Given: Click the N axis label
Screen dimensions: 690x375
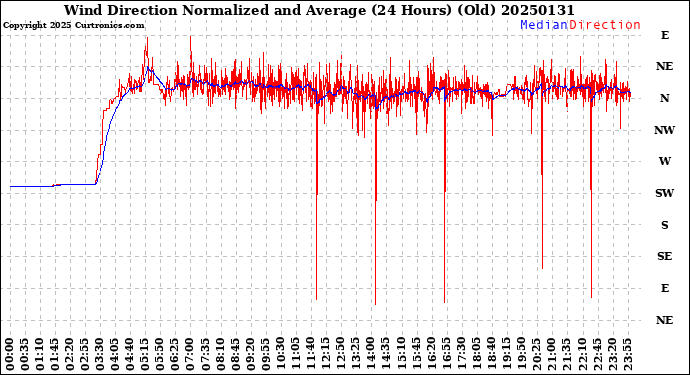Looking at the screenshot, I should (x=664, y=98).
